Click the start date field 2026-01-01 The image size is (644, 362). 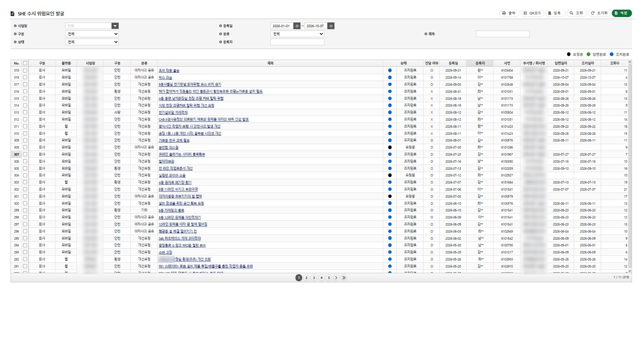[x=282, y=26]
